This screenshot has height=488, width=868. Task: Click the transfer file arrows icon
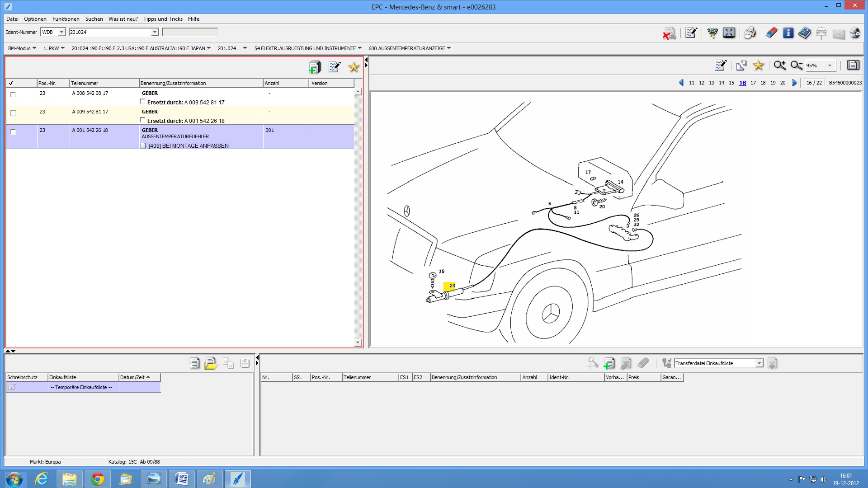click(666, 363)
